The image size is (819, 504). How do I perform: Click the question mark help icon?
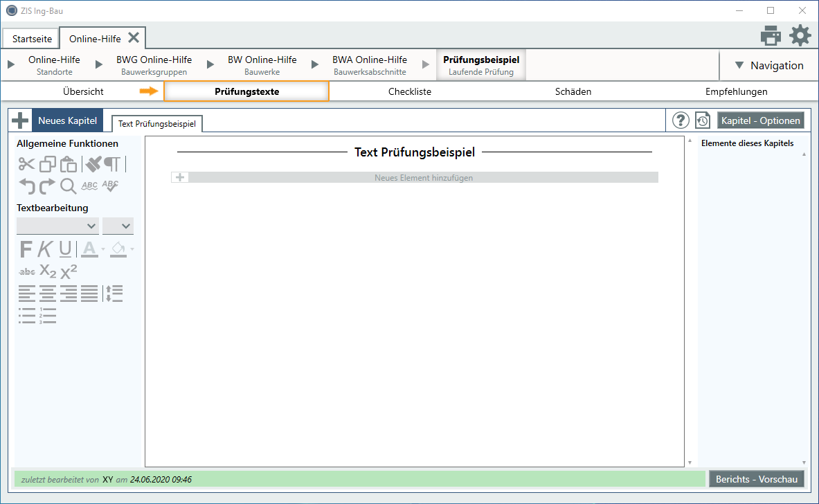tap(681, 120)
